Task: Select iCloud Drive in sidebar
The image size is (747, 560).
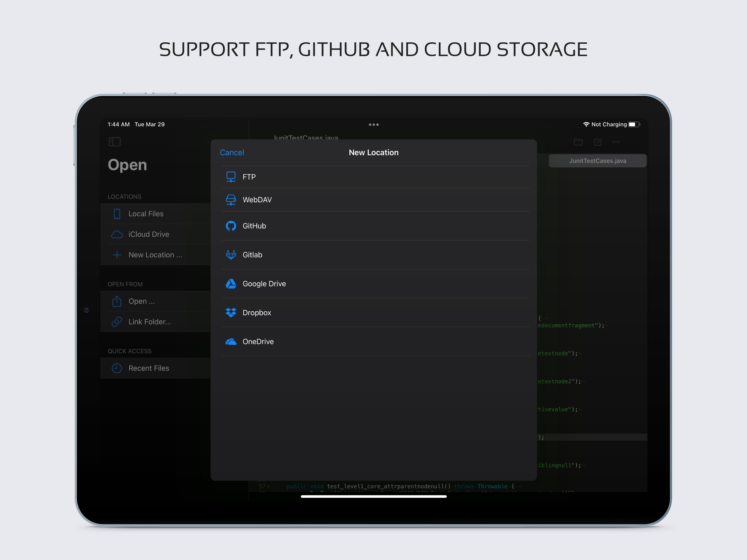Action: [x=148, y=234]
